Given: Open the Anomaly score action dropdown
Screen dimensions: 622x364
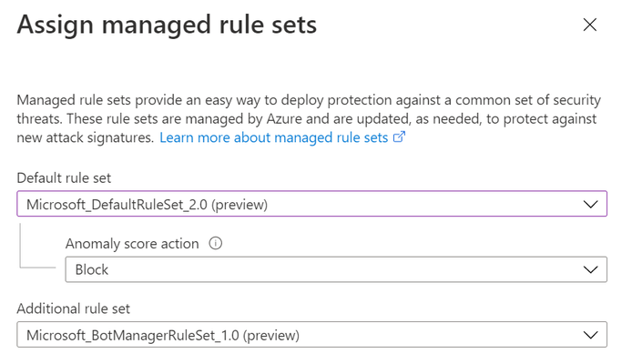Looking at the screenshot, I should point(336,269).
